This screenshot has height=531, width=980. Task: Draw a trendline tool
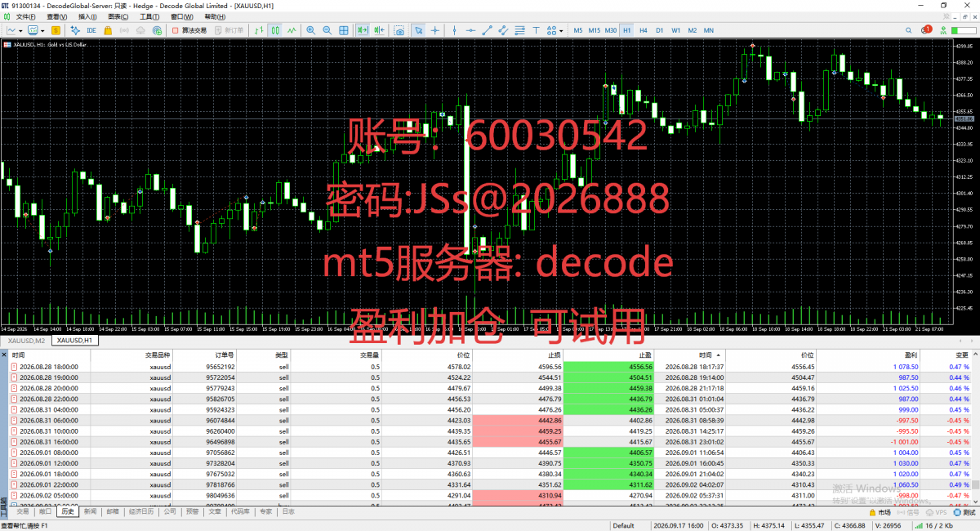(487, 30)
